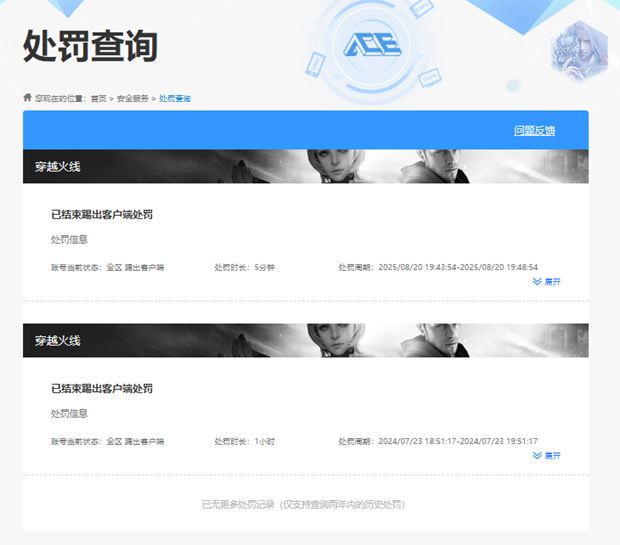Click the hexagon character avatar at the top right
Screen dimensions: 620x545
point(580,50)
